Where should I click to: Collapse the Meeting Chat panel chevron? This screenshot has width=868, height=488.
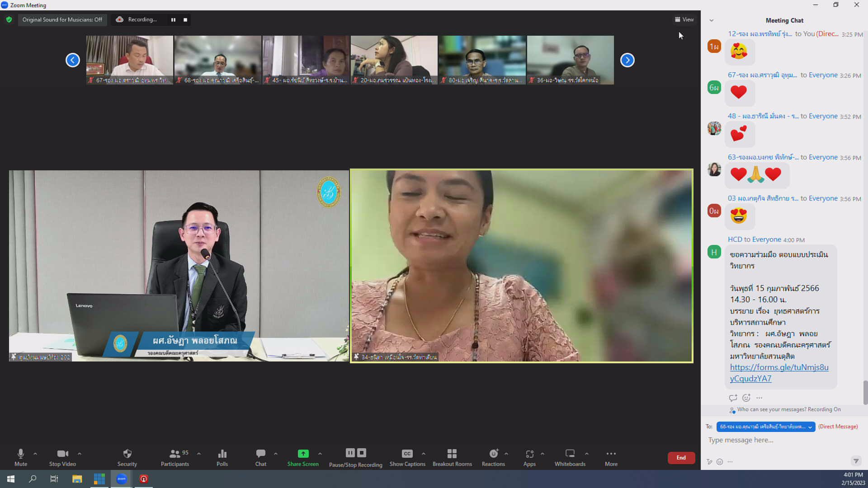click(x=711, y=20)
